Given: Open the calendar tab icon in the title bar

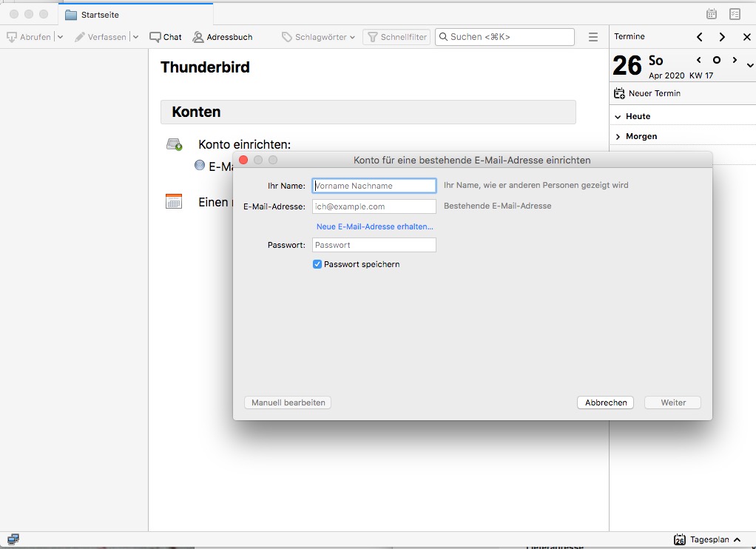Looking at the screenshot, I should point(711,14).
